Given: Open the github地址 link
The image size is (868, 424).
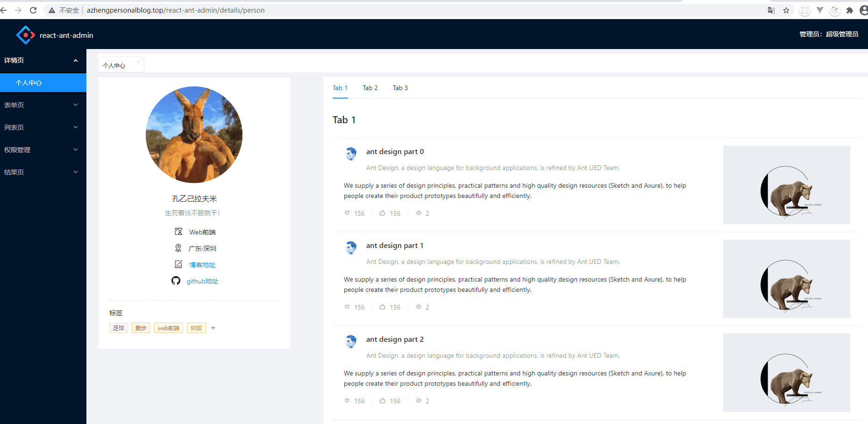Looking at the screenshot, I should click(203, 281).
